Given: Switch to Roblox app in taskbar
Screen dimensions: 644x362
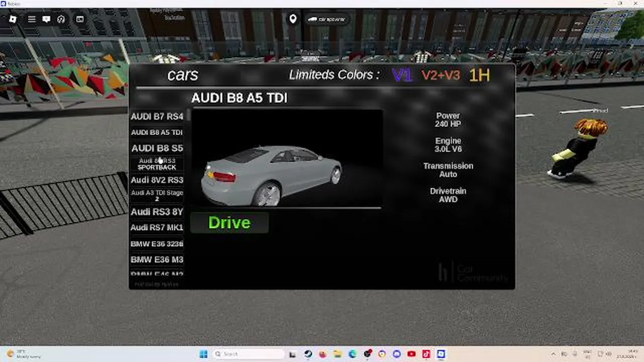Looking at the screenshot, I should pos(441,354).
